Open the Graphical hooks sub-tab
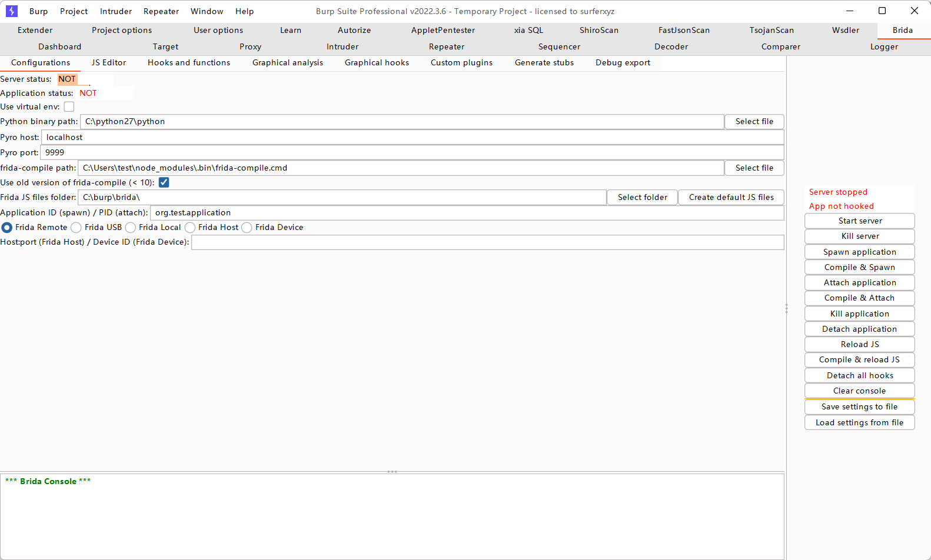The height and width of the screenshot is (560, 931). click(x=377, y=63)
